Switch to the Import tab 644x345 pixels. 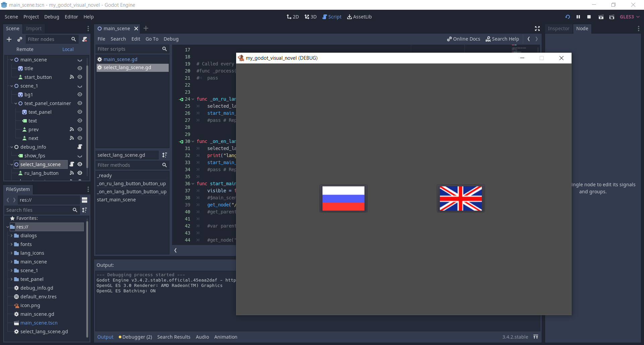point(34,29)
